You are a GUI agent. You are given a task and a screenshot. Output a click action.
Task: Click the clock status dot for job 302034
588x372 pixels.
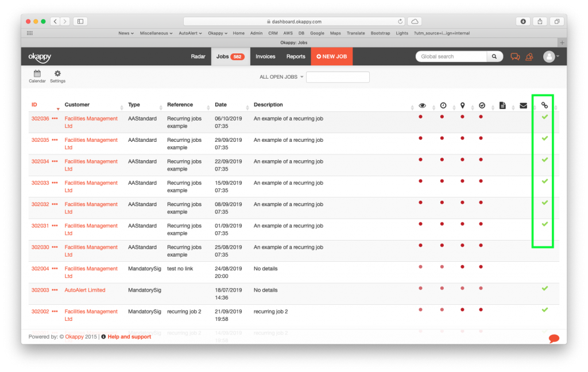click(442, 160)
